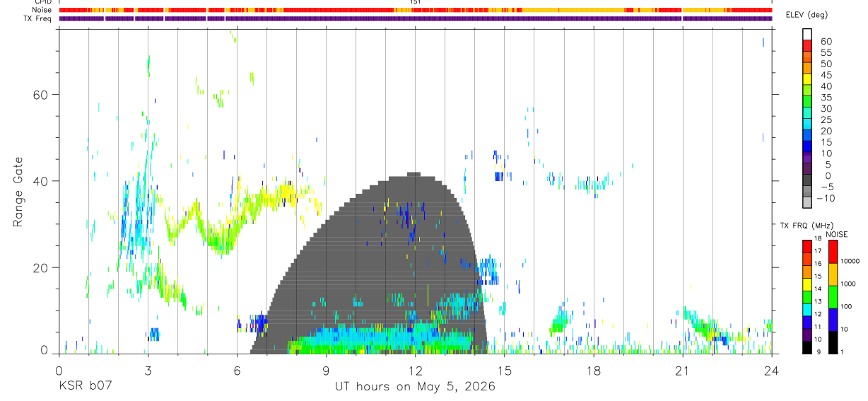Click the x-axis tick label '18'
The width and height of the screenshot is (868, 401).
[593, 371]
